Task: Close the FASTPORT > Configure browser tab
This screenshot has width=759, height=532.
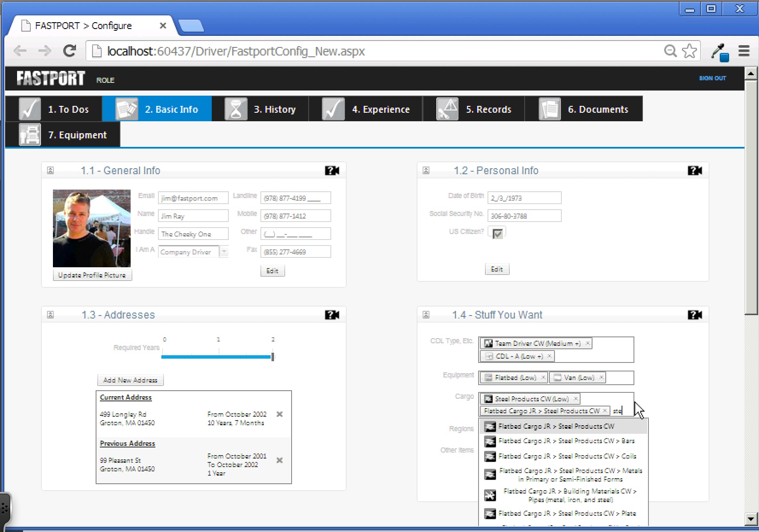Action: pos(163,26)
